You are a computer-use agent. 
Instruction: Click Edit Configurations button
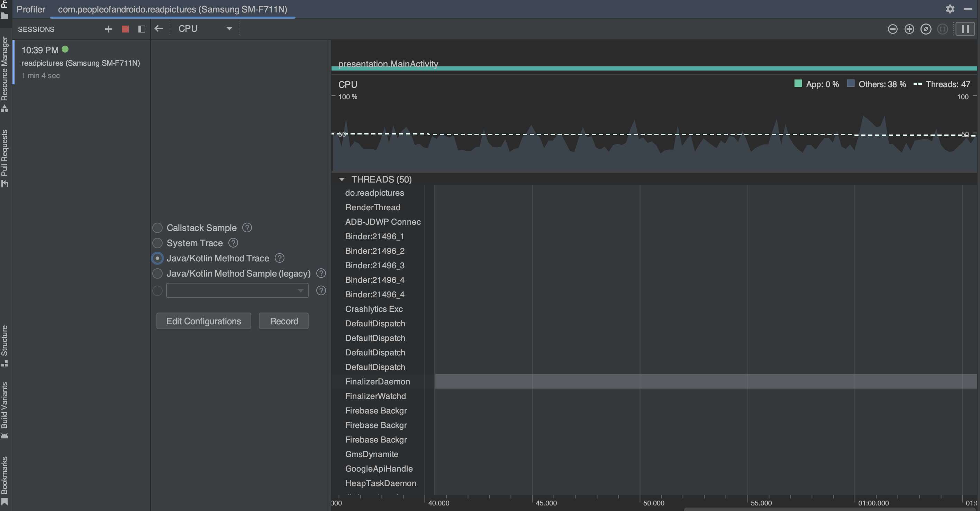pos(203,321)
